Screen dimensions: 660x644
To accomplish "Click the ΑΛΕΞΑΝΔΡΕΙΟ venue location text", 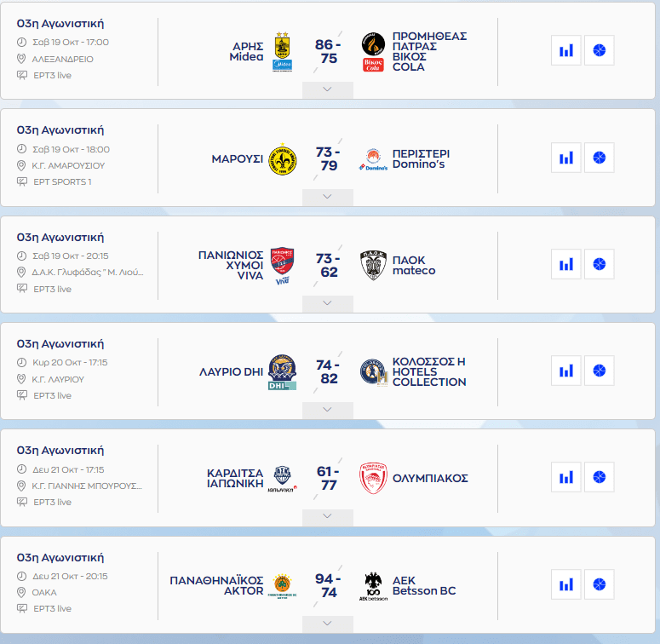I will coord(63,59).
